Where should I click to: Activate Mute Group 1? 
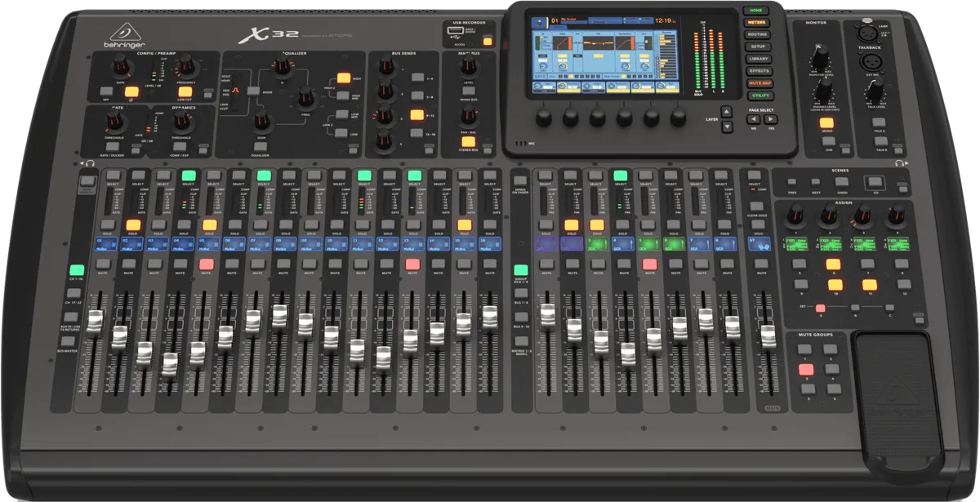click(806, 349)
